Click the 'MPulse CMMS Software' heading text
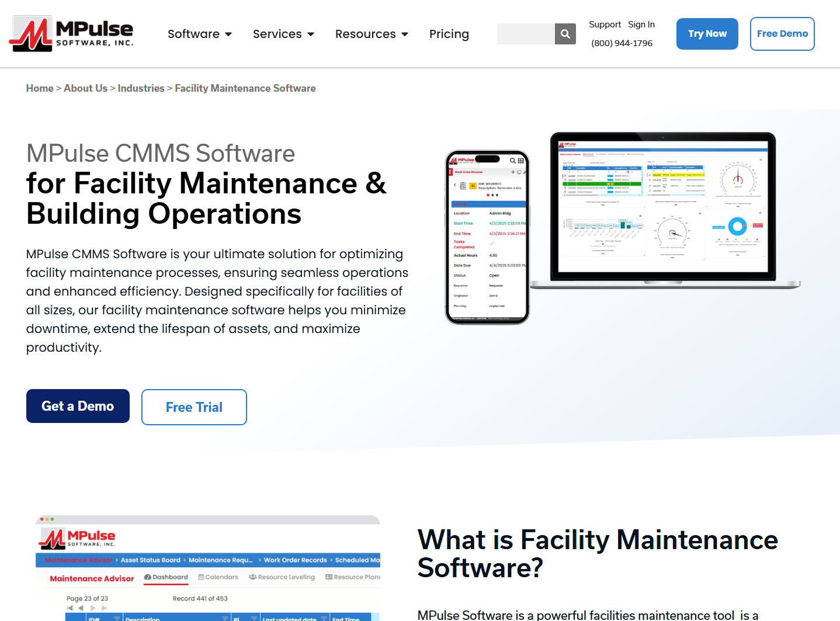The height and width of the screenshot is (621, 840). pos(161,154)
